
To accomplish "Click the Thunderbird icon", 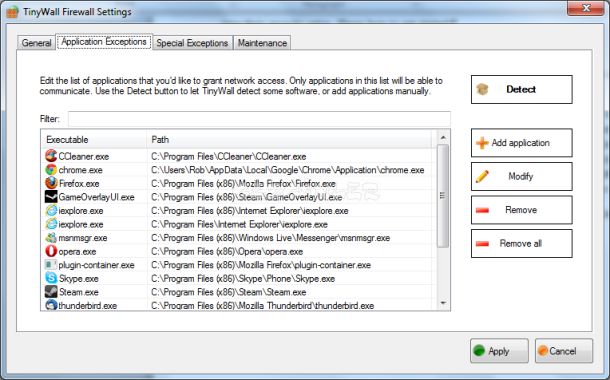I will pos(51,305).
